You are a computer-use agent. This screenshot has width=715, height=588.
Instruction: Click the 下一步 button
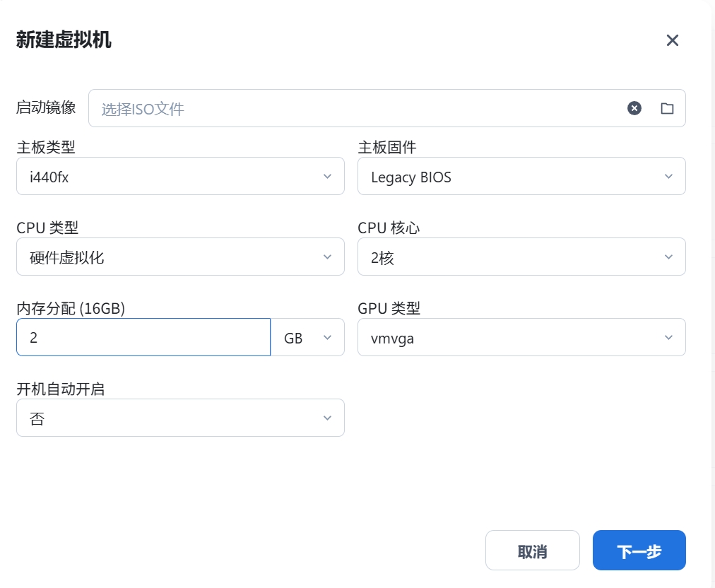tap(639, 550)
